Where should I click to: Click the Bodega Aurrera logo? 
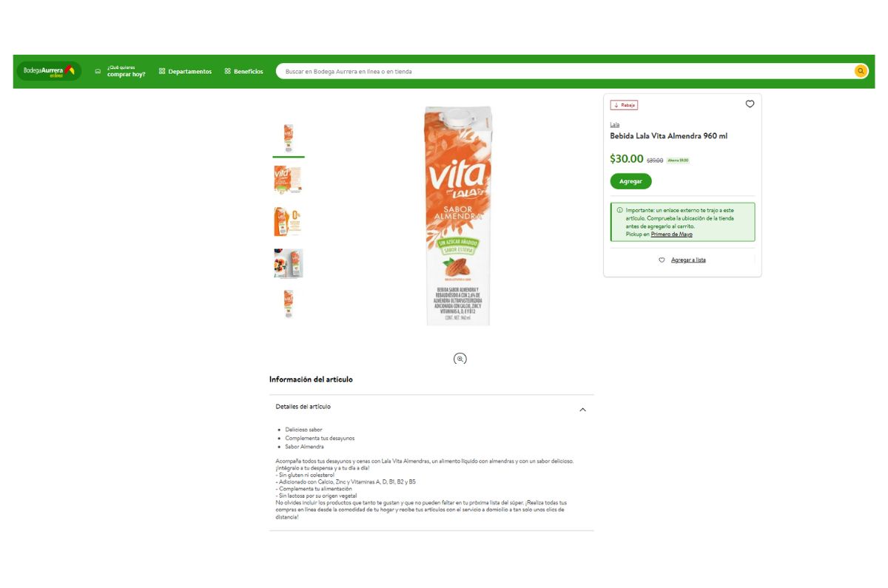point(49,71)
